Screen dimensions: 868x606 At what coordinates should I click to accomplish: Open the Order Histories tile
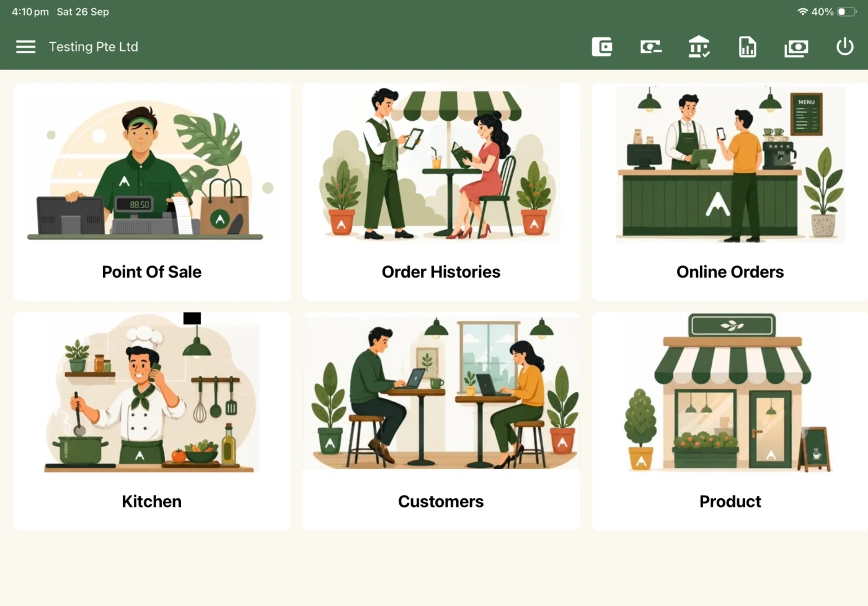441,192
